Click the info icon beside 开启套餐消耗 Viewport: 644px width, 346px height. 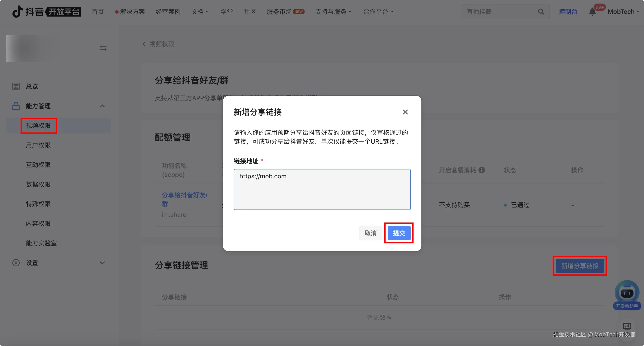481,170
